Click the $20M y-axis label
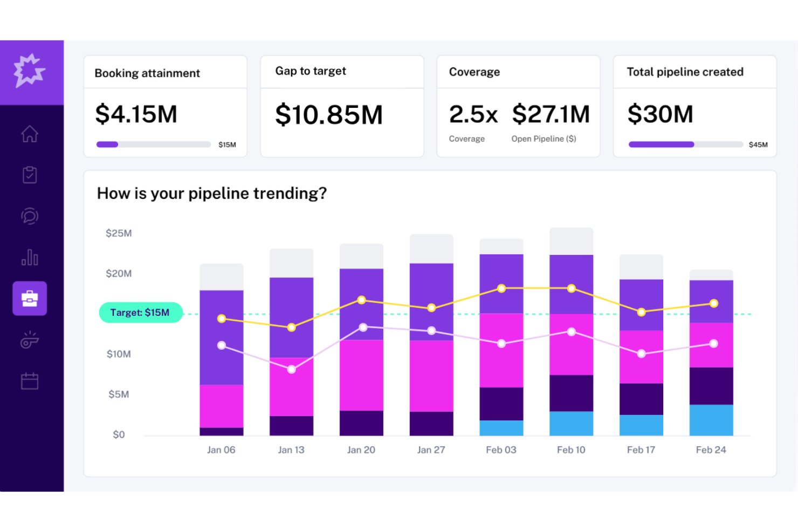Image resolution: width=798 pixels, height=532 pixels. coord(119,274)
